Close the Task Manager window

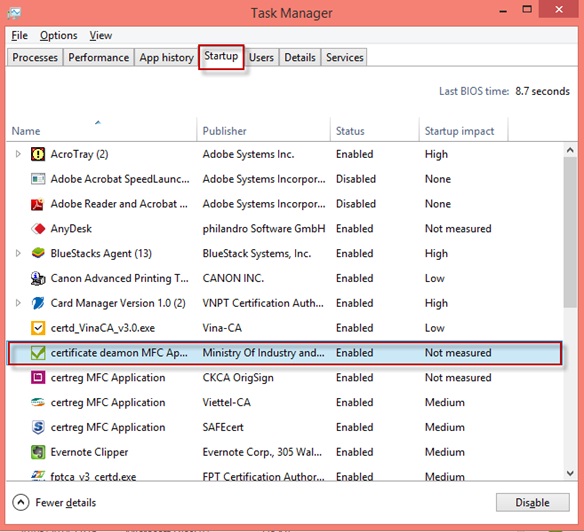(x=559, y=9)
